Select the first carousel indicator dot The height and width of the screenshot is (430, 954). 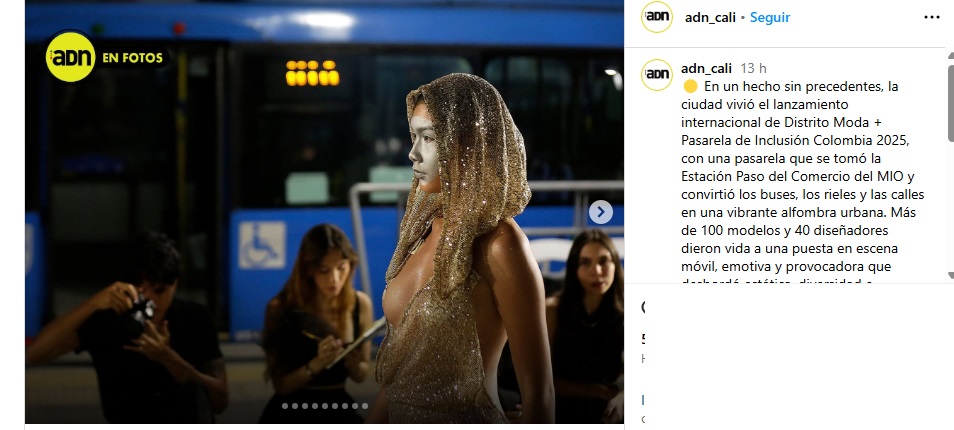(x=285, y=406)
